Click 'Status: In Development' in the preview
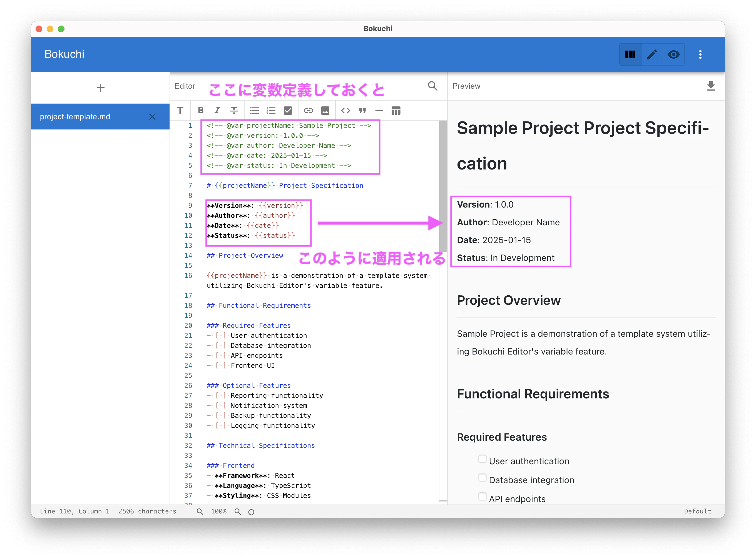 506,258
